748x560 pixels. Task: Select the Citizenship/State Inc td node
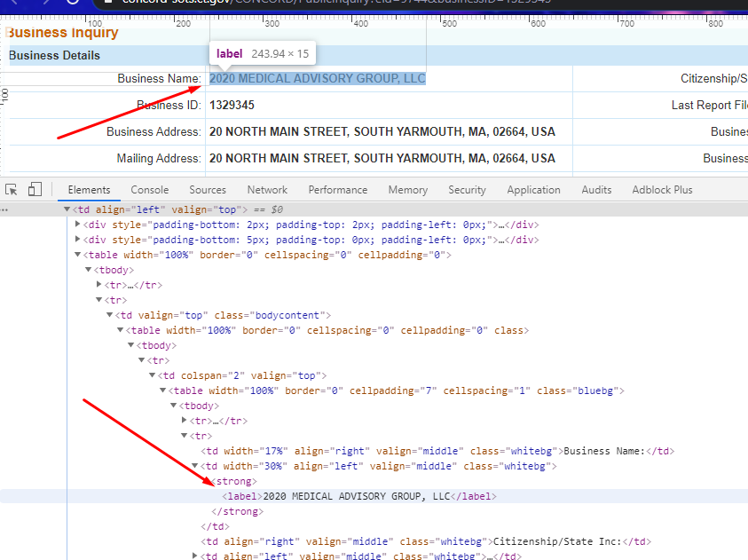(x=426, y=541)
